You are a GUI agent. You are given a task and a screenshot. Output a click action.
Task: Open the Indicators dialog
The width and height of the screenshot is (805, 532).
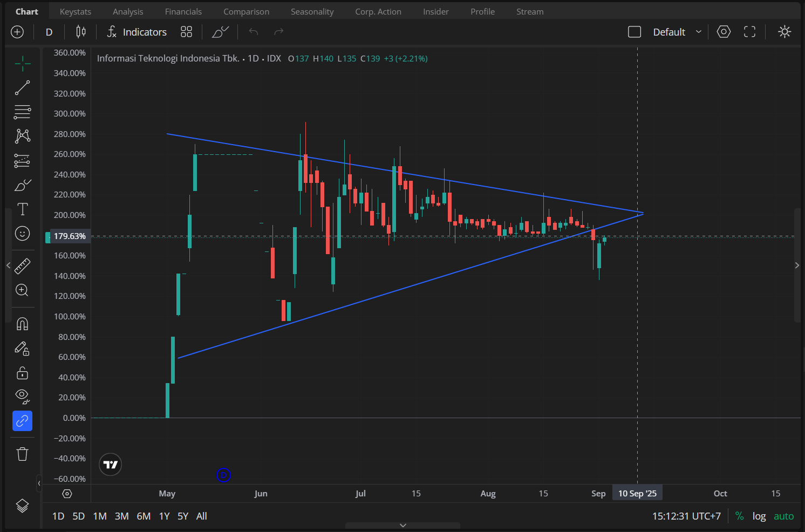(137, 32)
